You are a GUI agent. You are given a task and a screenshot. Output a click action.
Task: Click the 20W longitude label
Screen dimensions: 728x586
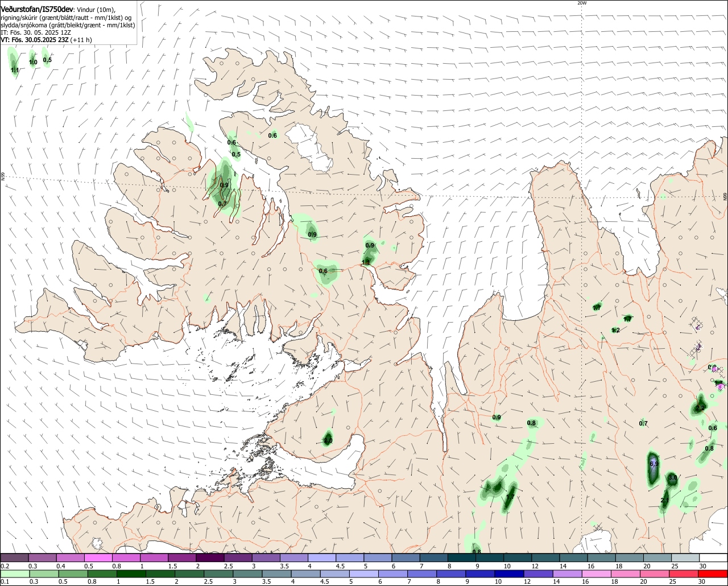(581, 3)
